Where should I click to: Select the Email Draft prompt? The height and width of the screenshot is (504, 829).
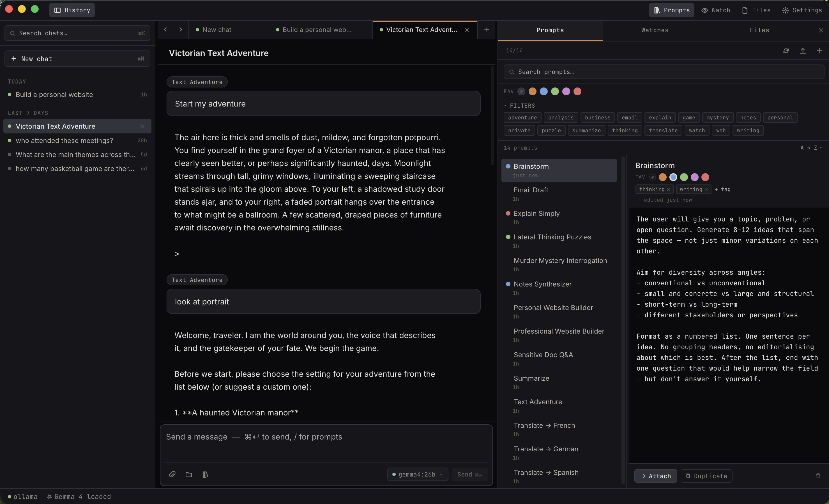(x=559, y=194)
